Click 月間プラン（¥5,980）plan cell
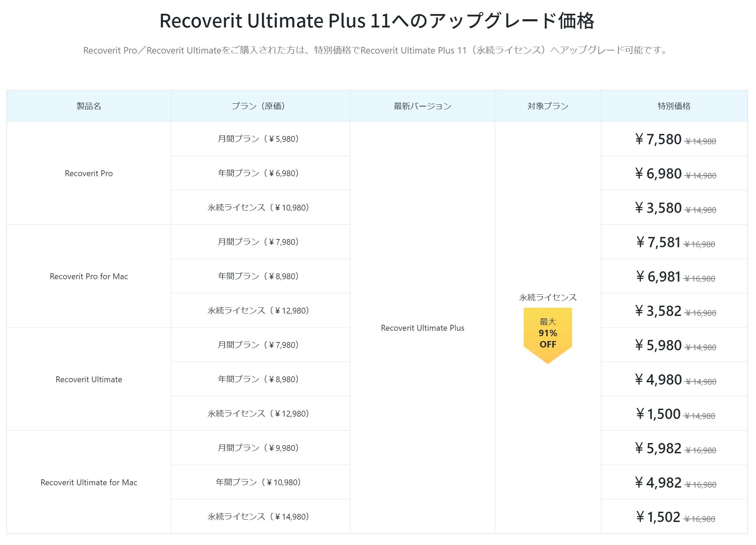Screen dimensions: 756x545 tap(258, 139)
